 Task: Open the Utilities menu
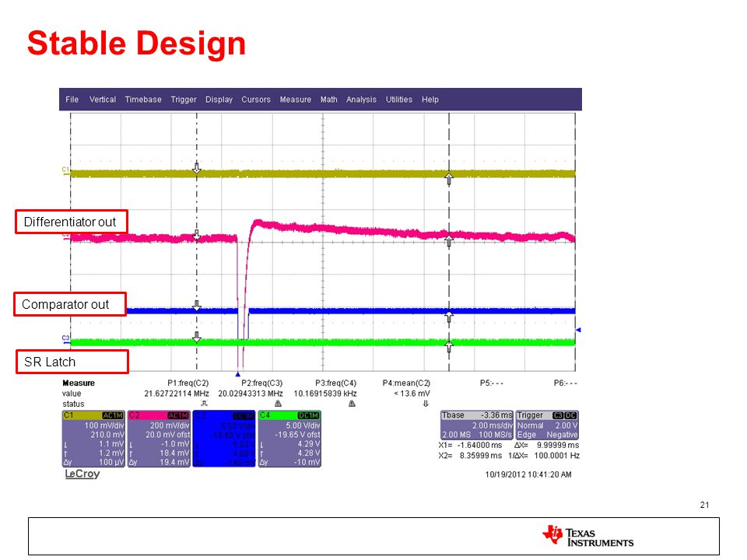coord(398,100)
